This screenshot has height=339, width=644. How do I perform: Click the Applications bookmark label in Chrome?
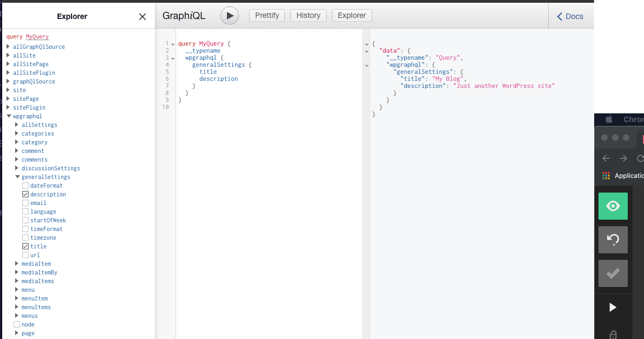tap(629, 176)
